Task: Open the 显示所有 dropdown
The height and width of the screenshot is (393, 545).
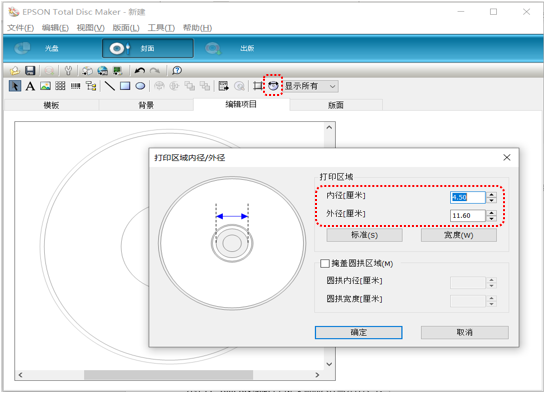Action: pyautogui.click(x=310, y=86)
